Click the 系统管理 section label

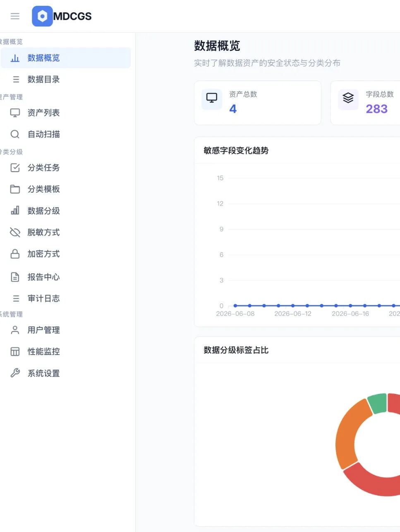[11, 314]
